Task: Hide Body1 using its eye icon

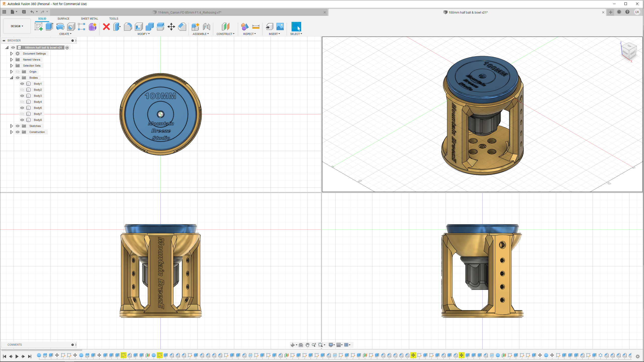Action: pyautogui.click(x=22, y=84)
